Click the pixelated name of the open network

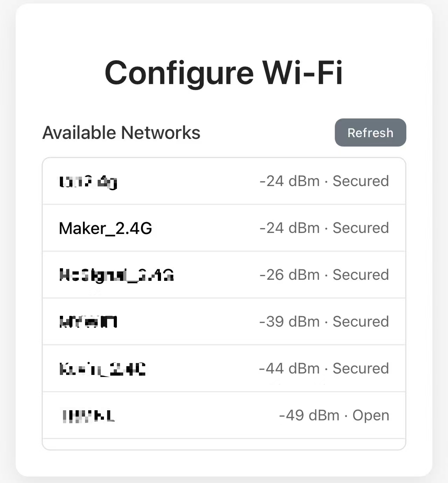coord(88,416)
